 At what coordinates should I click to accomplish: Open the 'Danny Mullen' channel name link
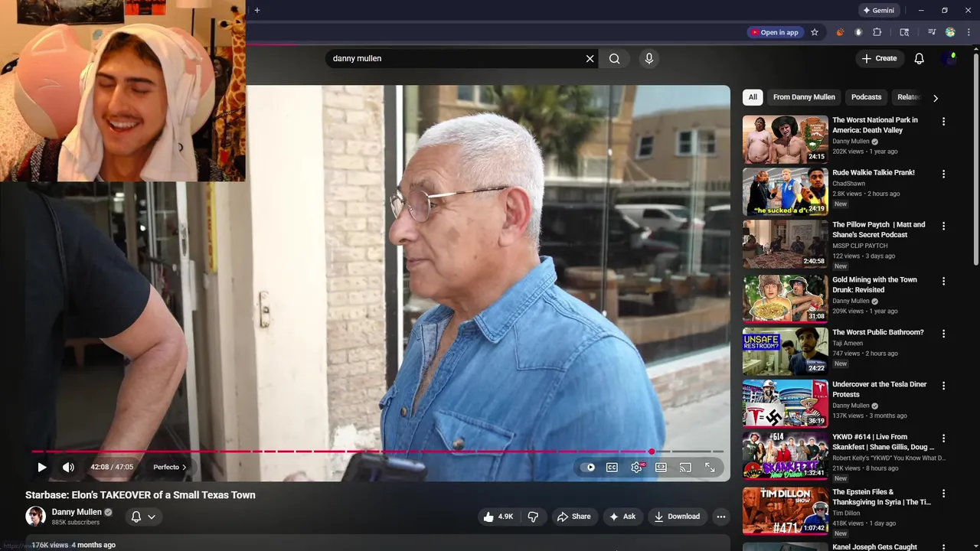77,512
